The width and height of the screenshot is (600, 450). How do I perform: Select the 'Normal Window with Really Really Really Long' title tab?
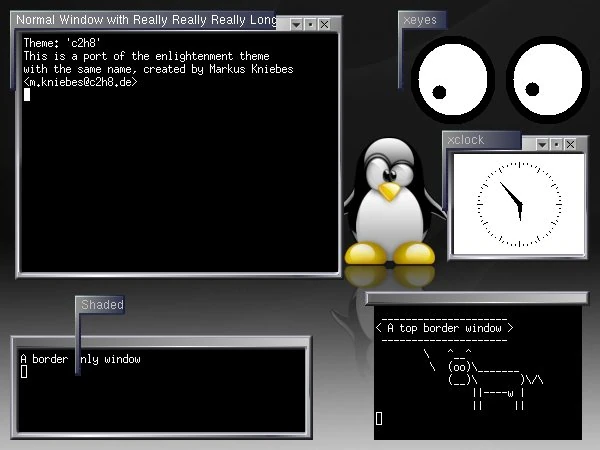coord(145,20)
